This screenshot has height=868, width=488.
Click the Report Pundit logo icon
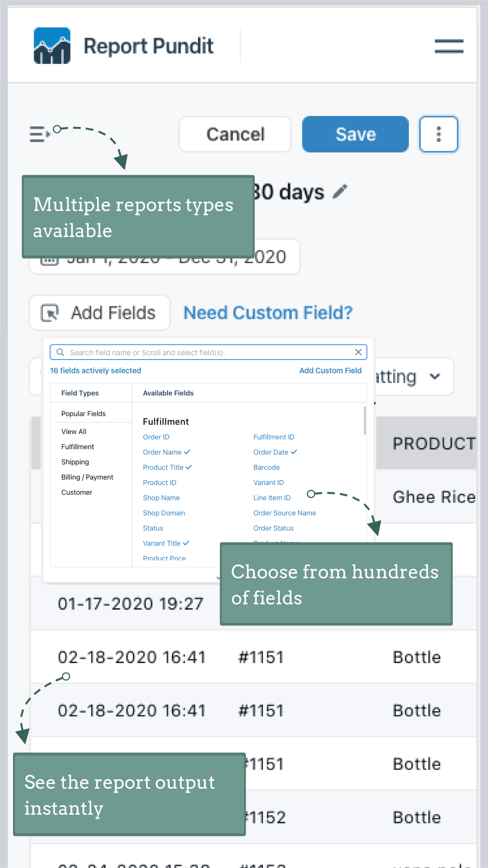52,46
